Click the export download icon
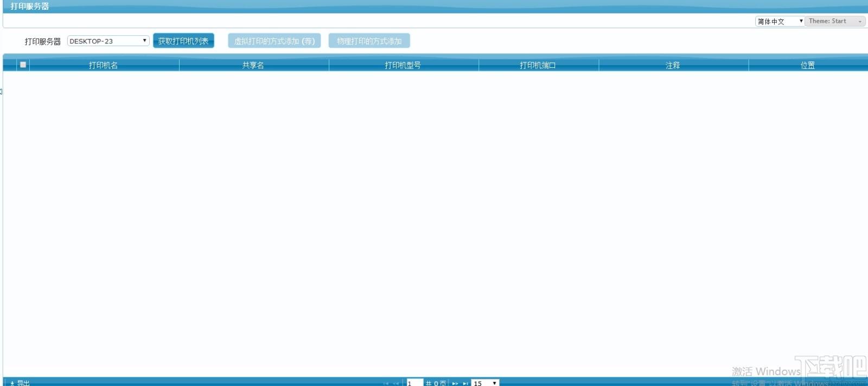Screen dimensions: 868x386 point(12,383)
